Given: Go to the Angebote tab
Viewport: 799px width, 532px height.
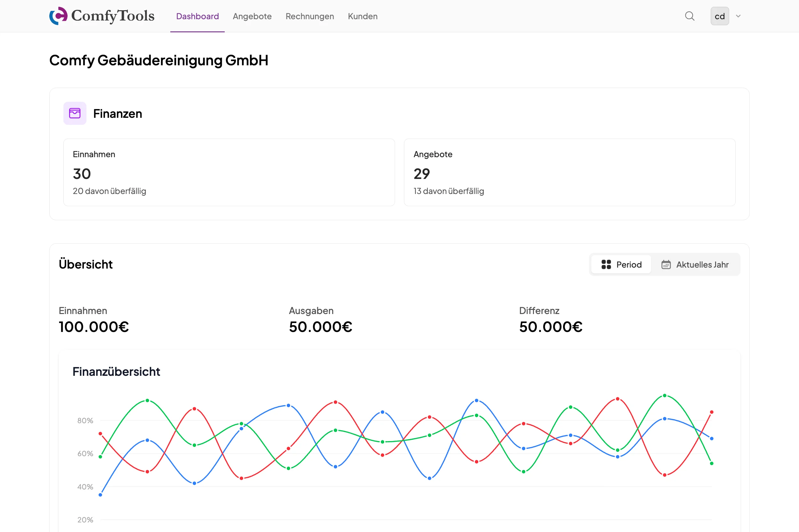Looking at the screenshot, I should pyautogui.click(x=252, y=16).
